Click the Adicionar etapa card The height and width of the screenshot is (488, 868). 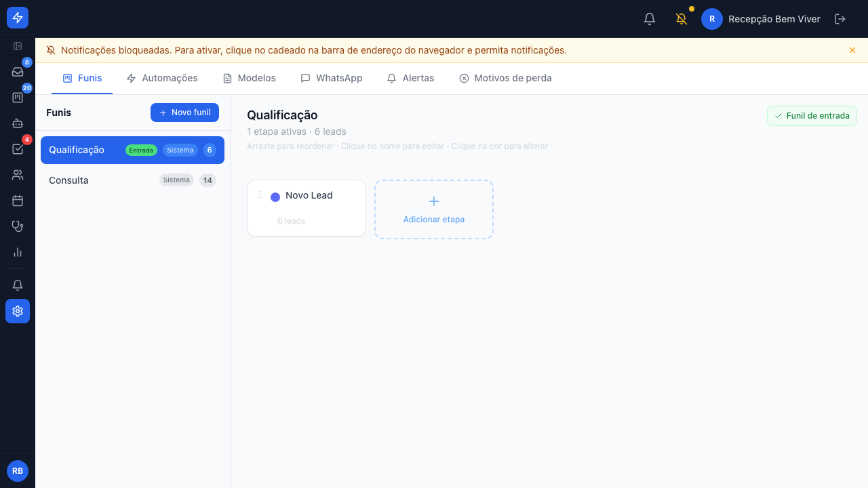434,209
